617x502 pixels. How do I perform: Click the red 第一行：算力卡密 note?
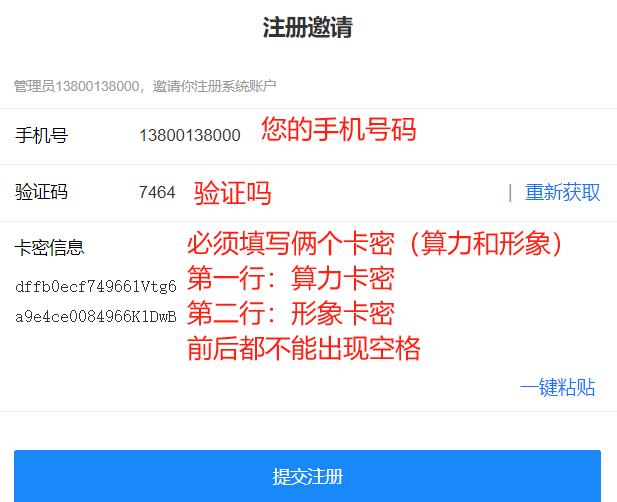pyautogui.click(x=290, y=279)
